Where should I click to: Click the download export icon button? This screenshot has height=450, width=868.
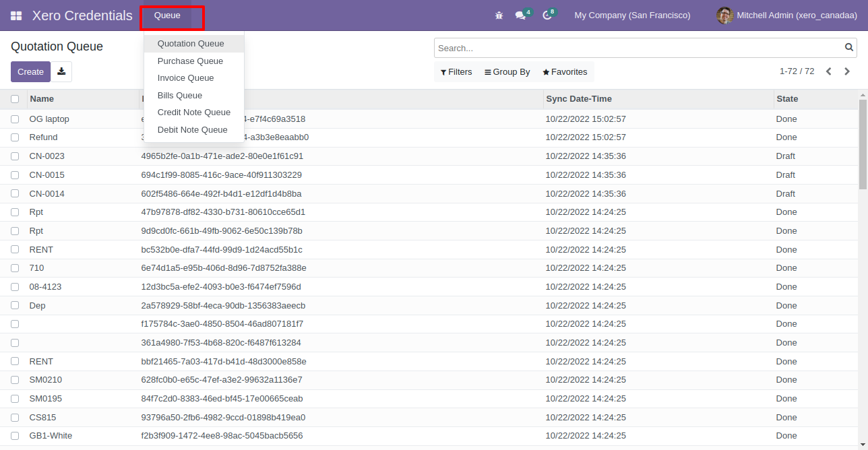tap(61, 71)
